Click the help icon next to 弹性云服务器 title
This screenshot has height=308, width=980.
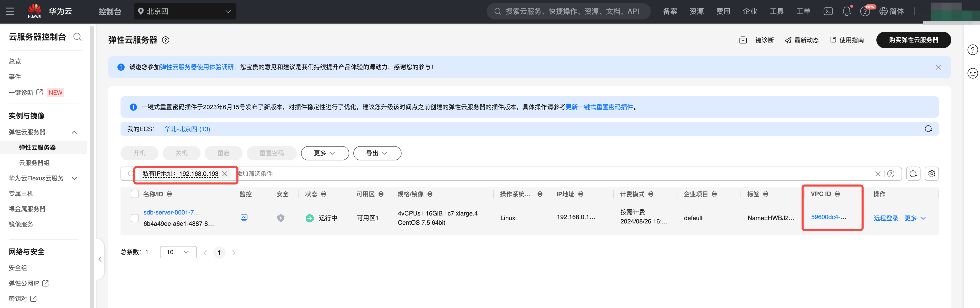click(166, 40)
